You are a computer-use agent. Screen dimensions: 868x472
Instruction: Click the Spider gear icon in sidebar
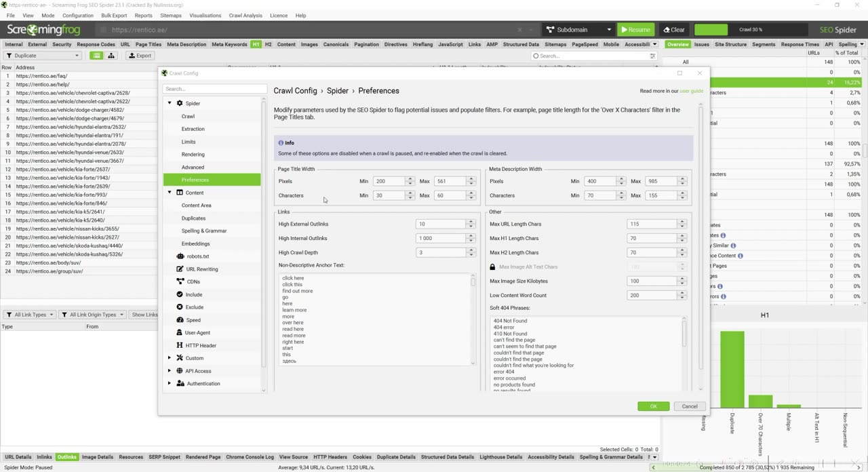tap(180, 103)
